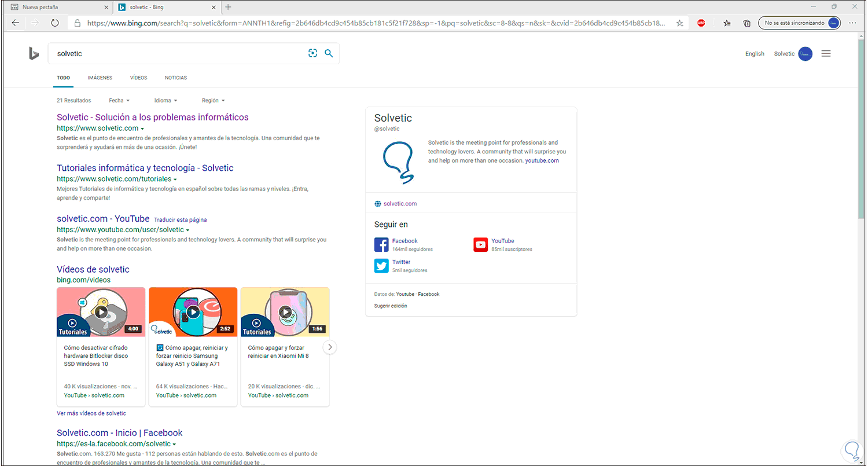Open the Edge settings and more menu

click(852, 23)
